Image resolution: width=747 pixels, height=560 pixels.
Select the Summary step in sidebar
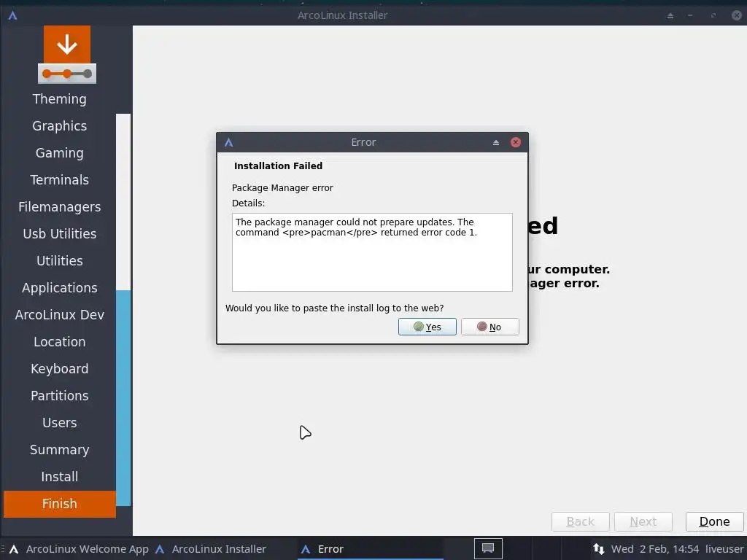pyautogui.click(x=60, y=449)
